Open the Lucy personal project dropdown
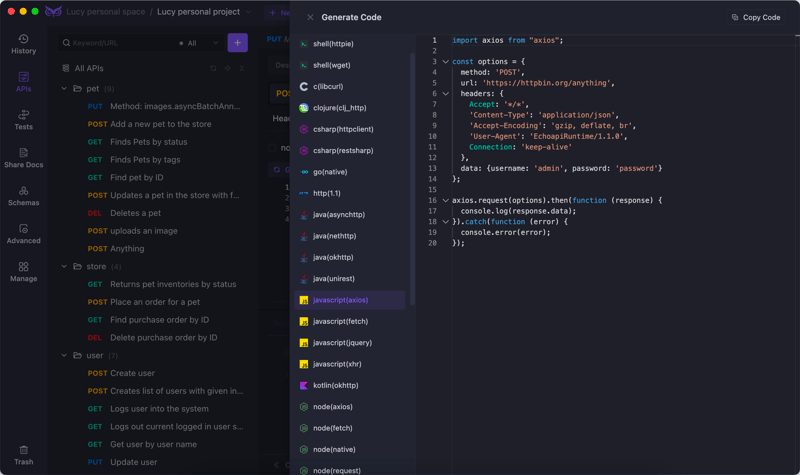Viewport: 800px width, 475px height. coord(204,12)
